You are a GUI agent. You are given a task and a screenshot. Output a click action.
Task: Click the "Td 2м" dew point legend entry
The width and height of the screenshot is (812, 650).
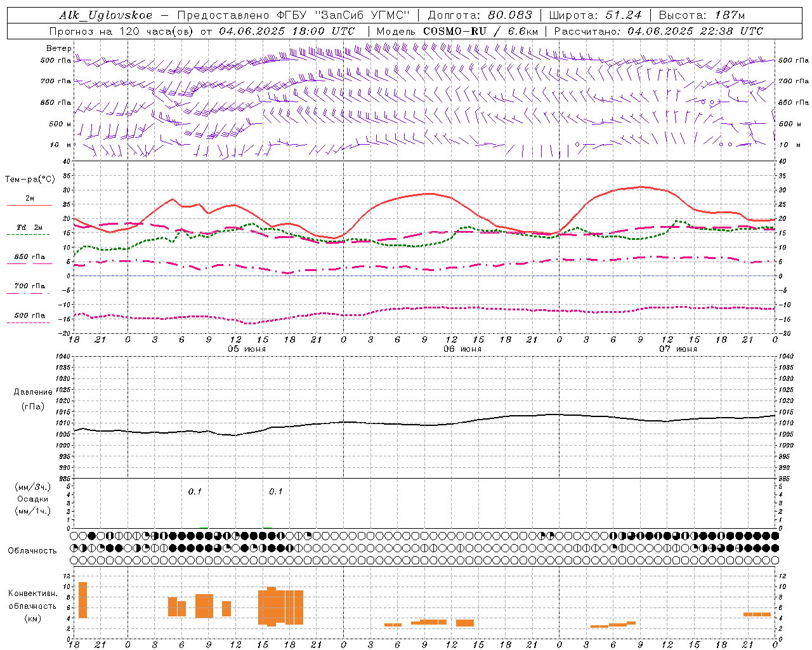pyautogui.click(x=30, y=227)
